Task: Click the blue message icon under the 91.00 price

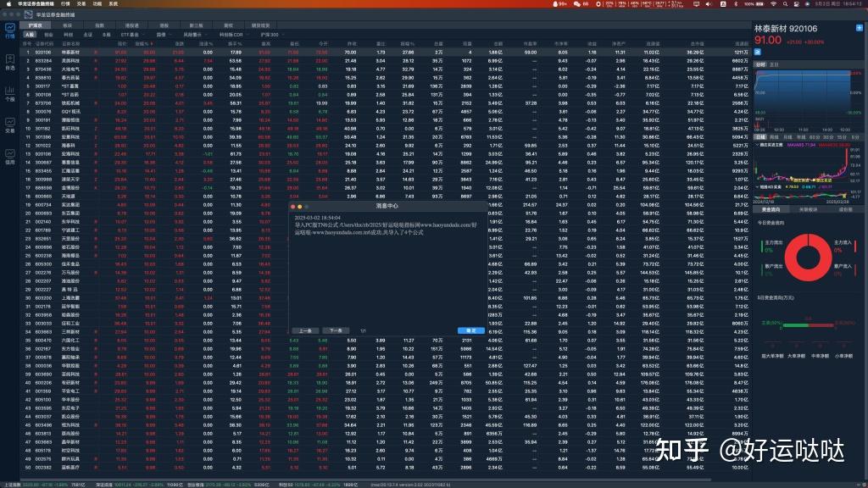Action: 756,51
